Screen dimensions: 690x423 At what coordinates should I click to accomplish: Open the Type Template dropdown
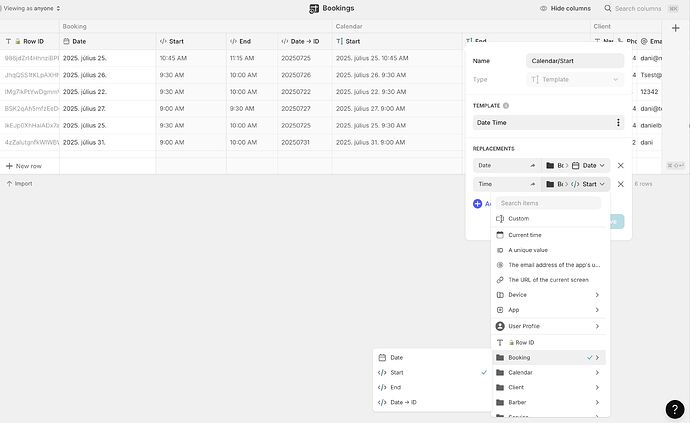pyautogui.click(x=575, y=79)
